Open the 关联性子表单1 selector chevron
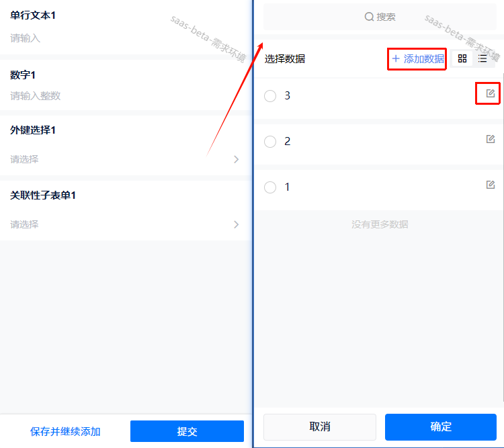This screenshot has width=504, height=448. point(236,224)
